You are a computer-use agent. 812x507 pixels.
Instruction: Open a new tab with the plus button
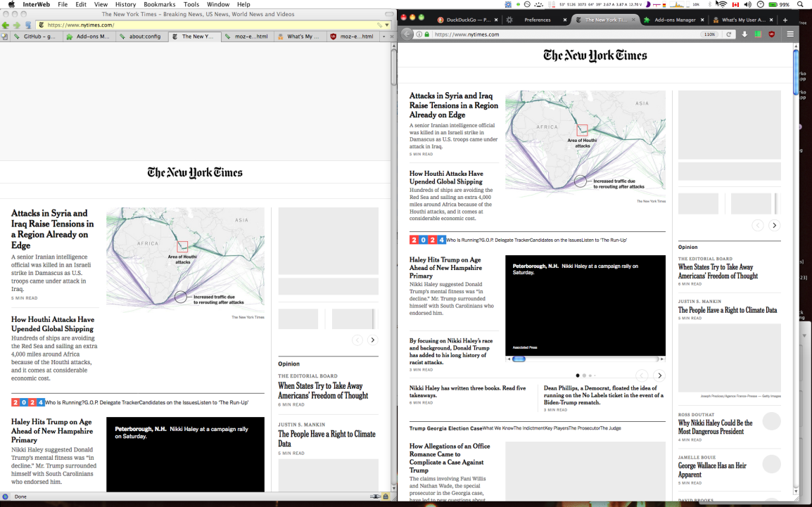tap(785, 20)
